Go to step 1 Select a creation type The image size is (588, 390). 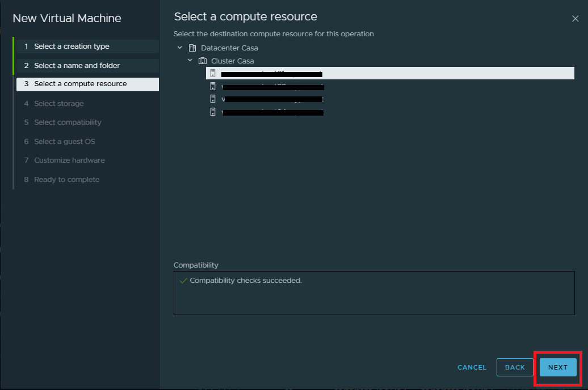coord(72,46)
